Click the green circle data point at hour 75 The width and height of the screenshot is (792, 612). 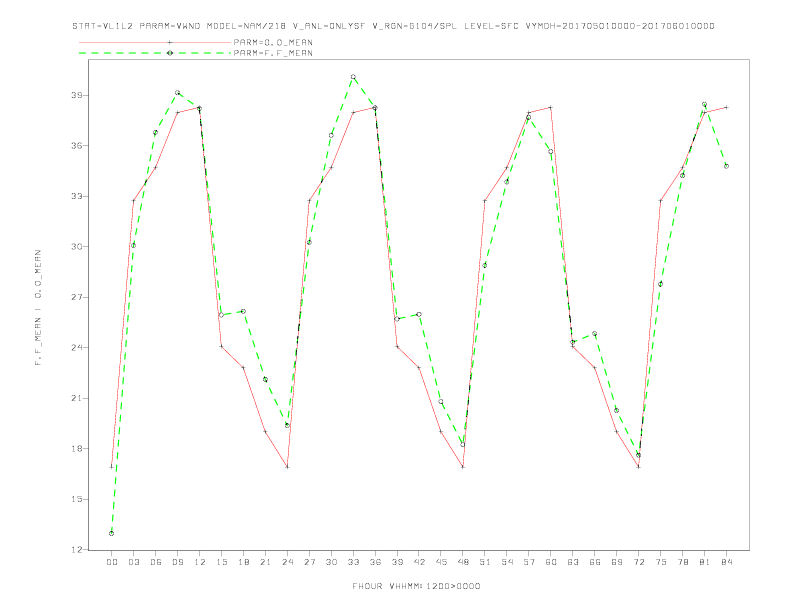(661, 284)
